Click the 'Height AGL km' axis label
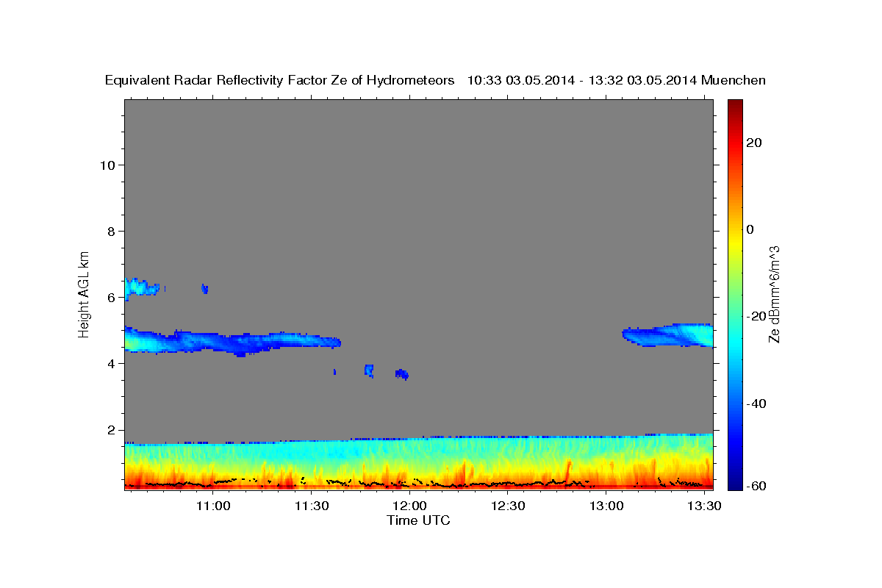The height and width of the screenshot is (588, 882). click(x=85, y=293)
